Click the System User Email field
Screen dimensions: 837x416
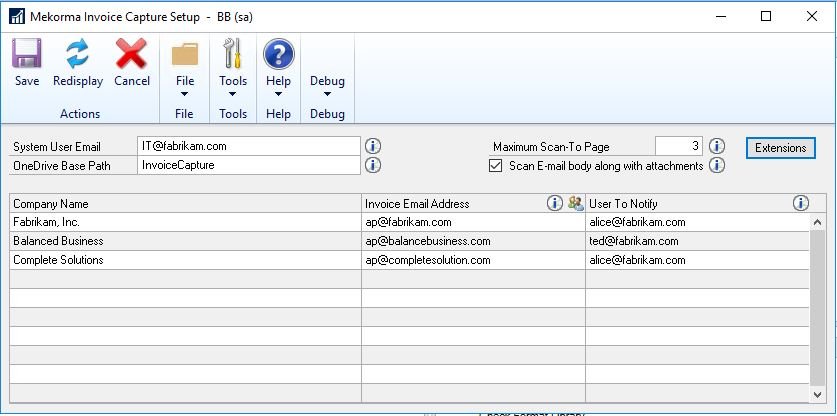point(249,146)
